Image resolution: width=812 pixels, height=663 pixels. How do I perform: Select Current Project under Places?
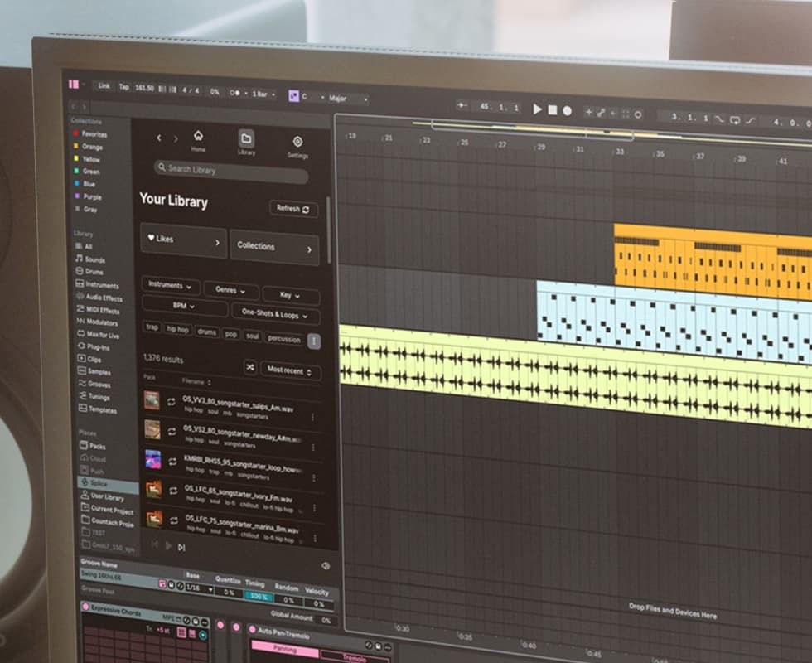tap(108, 510)
